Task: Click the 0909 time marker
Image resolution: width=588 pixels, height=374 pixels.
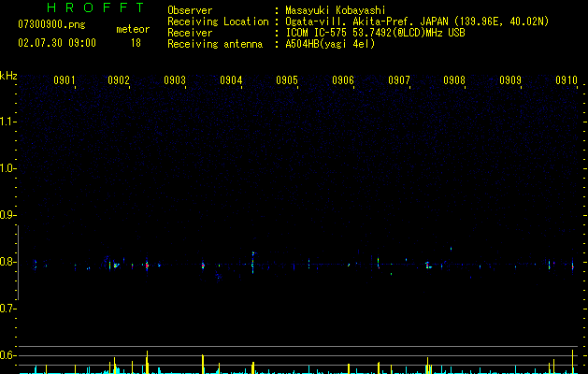Action: tap(510, 80)
